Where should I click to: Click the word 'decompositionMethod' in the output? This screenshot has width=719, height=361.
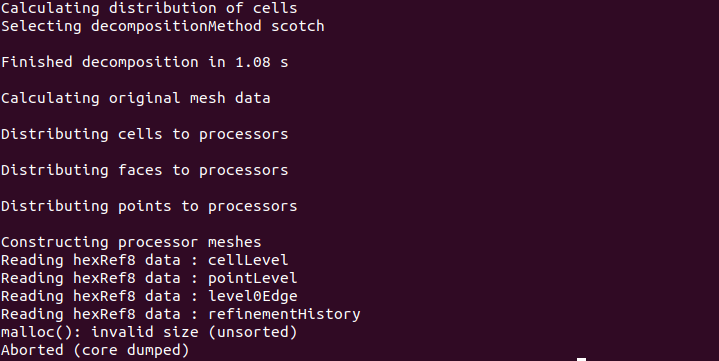[176, 26]
